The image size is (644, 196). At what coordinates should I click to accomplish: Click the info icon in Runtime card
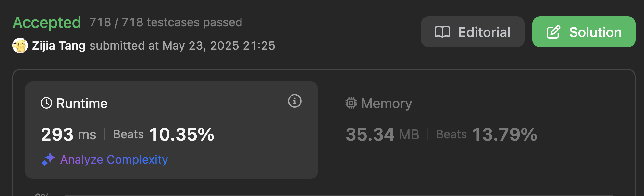click(x=294, y=101)
